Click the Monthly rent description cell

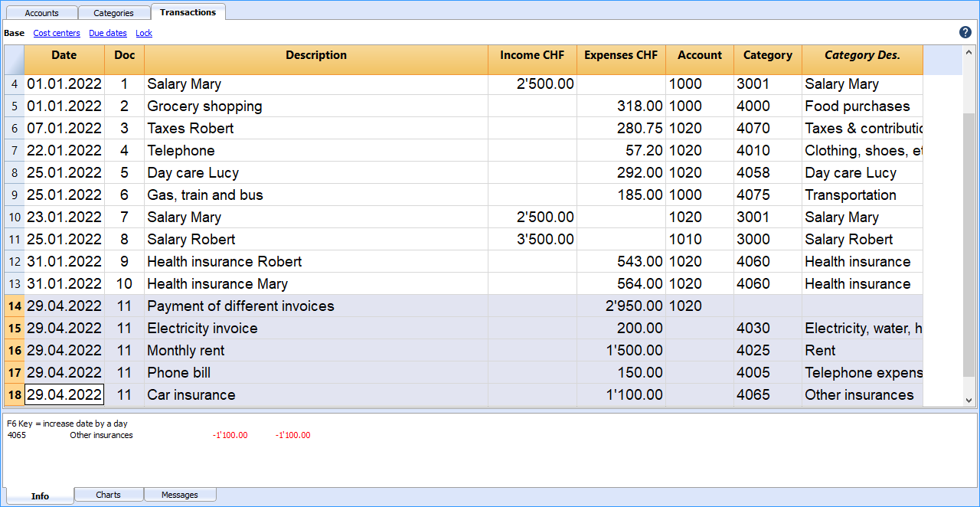click(316, 351)
